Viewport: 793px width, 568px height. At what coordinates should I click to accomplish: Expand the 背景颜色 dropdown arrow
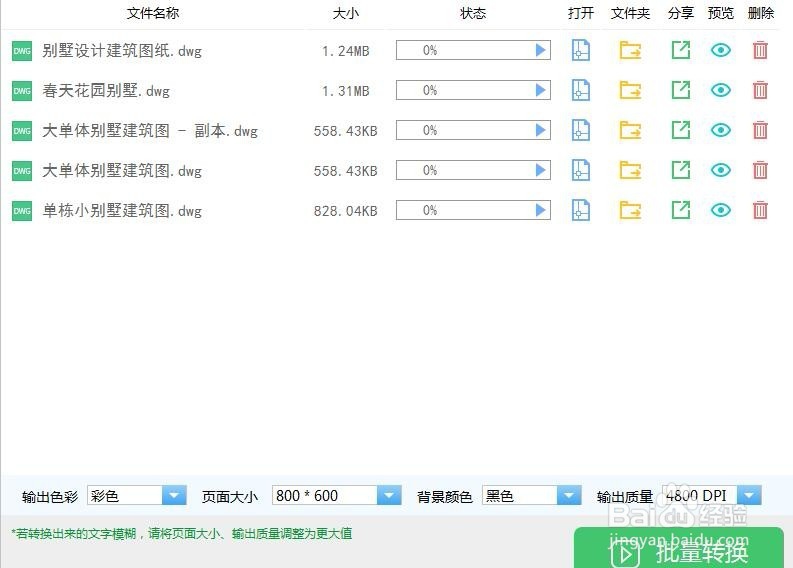(568, 495)
